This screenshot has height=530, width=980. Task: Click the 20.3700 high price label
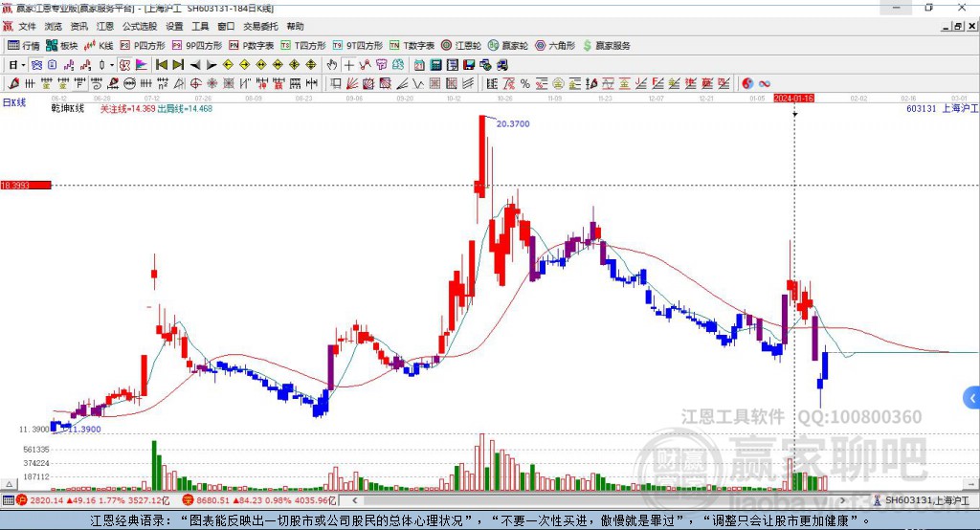[x=513, y=123]
